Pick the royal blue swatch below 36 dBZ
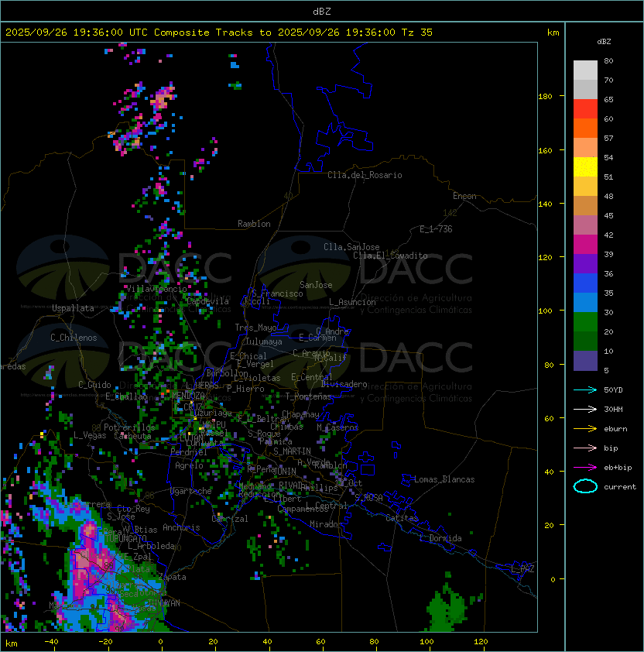644x652 pixels. [x=585, y=283]
